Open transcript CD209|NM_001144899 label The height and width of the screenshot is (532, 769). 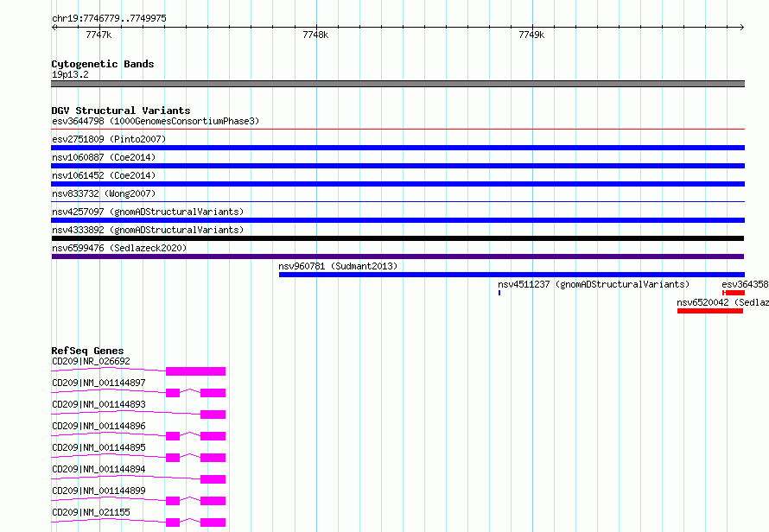99,491
